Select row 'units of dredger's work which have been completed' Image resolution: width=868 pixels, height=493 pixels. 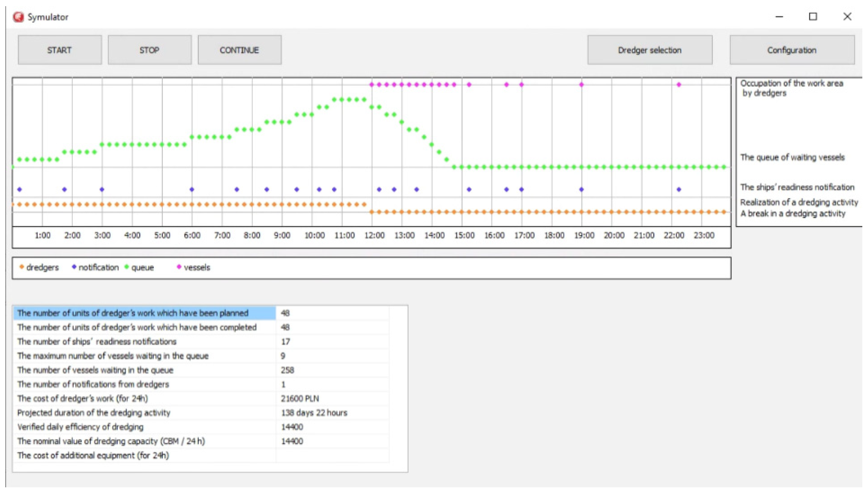coord(201,327)
